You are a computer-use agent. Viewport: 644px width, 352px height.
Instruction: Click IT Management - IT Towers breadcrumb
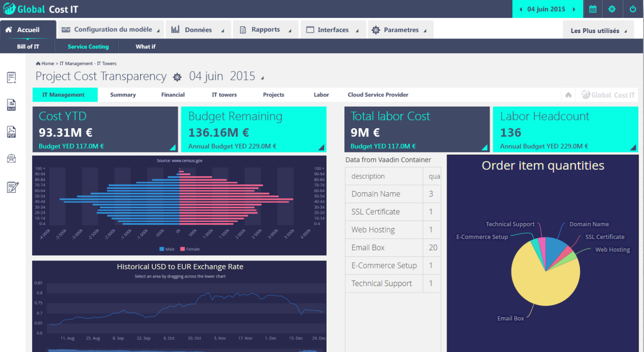[x=88, y=64]
